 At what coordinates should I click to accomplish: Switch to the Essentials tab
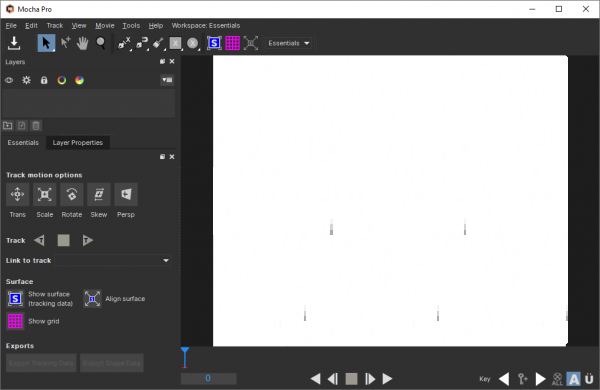pyautogui.click(x=23, y=143)
